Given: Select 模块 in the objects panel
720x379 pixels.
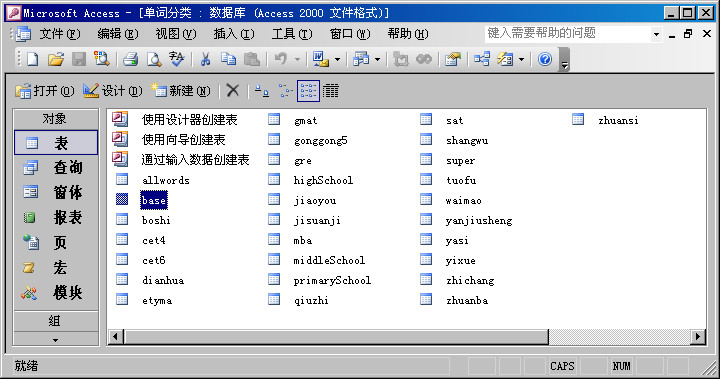Looking at the screenshot, I should pos(56,292).
